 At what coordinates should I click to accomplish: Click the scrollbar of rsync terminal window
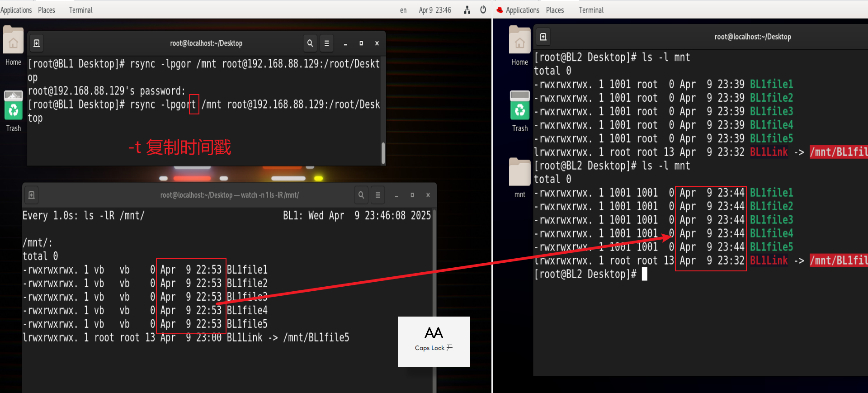(383, 153)
